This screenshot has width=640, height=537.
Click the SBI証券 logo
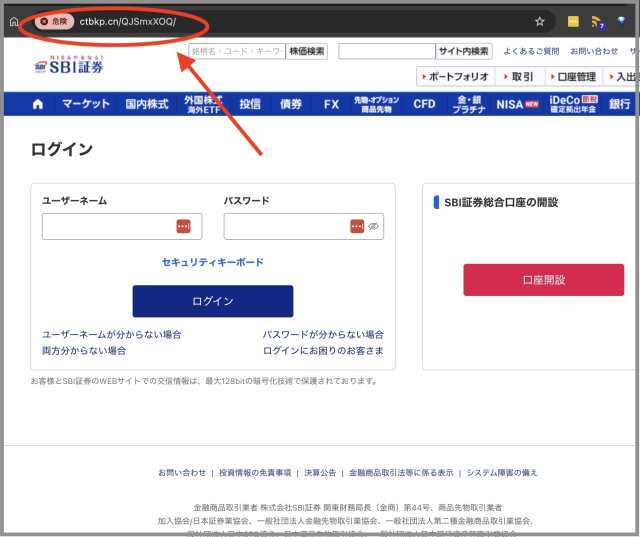(x=69, y=65)
